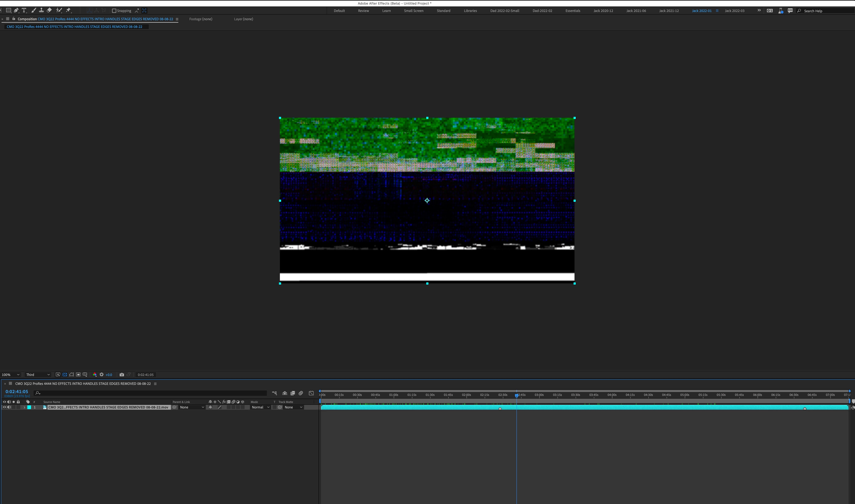Mute audio of layer 1
The image size is (855, 504).
(9, 407)
